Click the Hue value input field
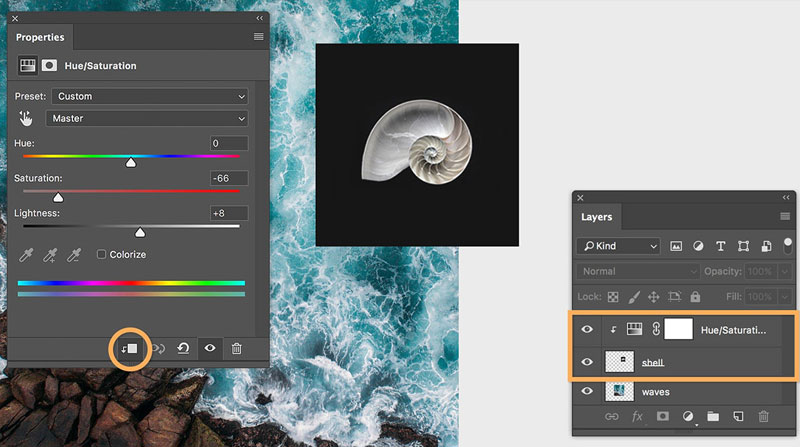Screen dimensions: 800x447 229,144
